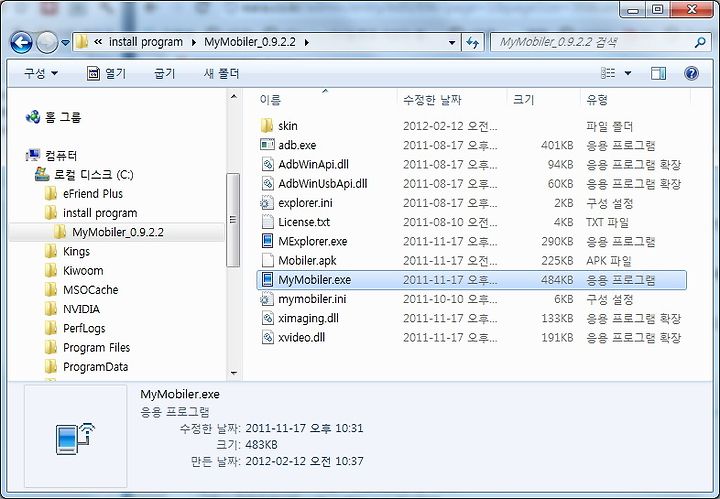Click the MExplorer.exe file icon
720x499 pixels.
tap(267, 241)
